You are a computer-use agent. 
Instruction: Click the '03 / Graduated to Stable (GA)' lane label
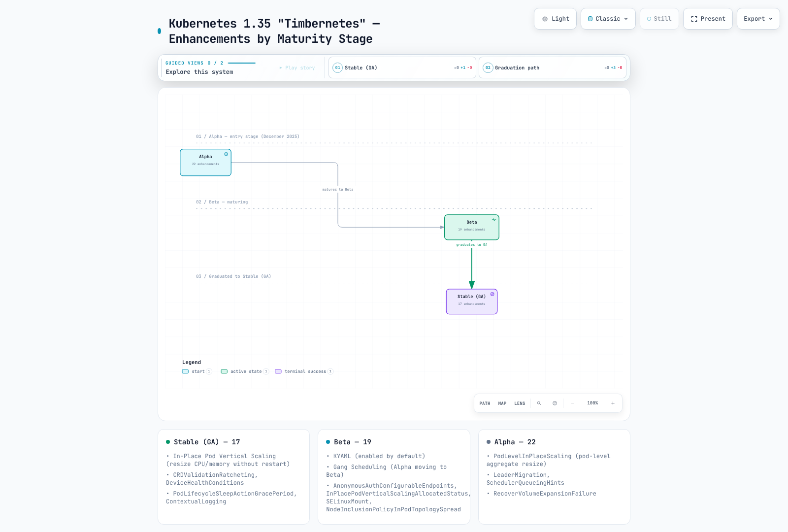[x=233, y=276]
